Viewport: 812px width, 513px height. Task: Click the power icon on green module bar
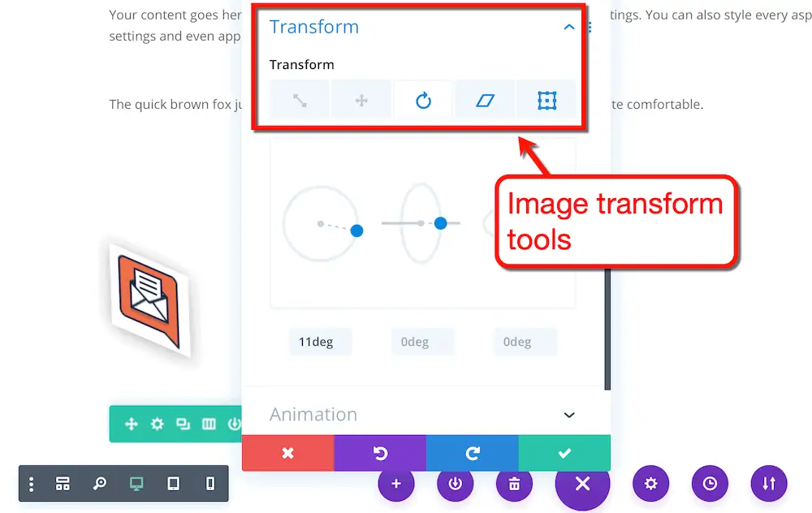(235, 424)
